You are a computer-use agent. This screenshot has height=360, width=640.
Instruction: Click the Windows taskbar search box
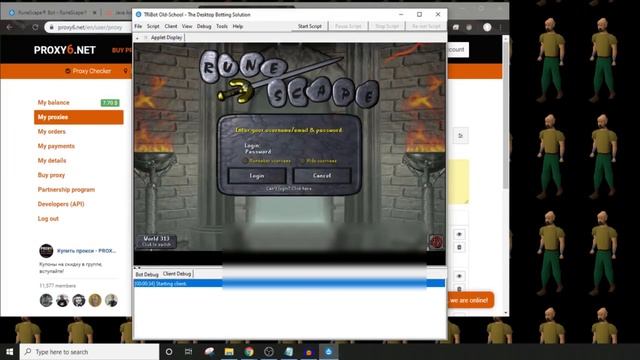pyautogui.click(x=89, y=352)
